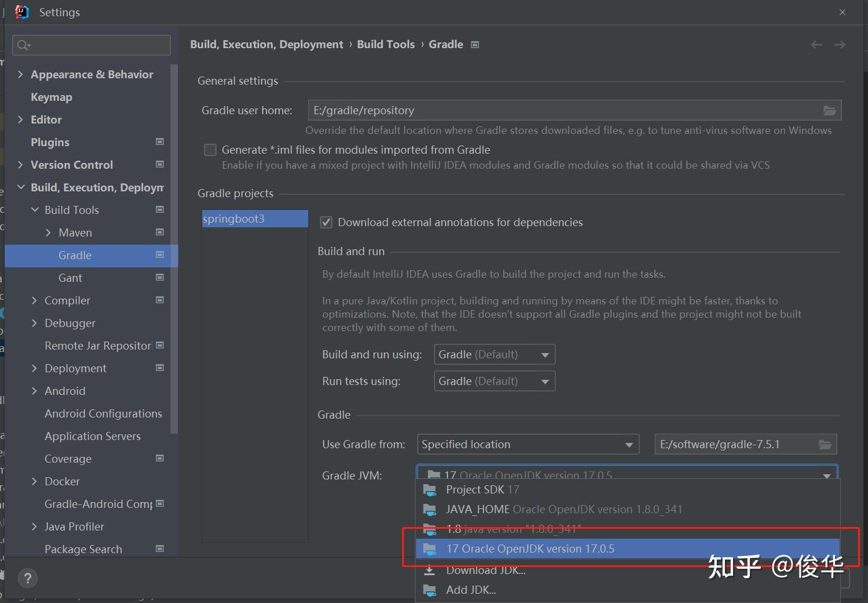Click the folder browse icon for Gradle user home
The image size is (868, 603).
pos(830,110)
